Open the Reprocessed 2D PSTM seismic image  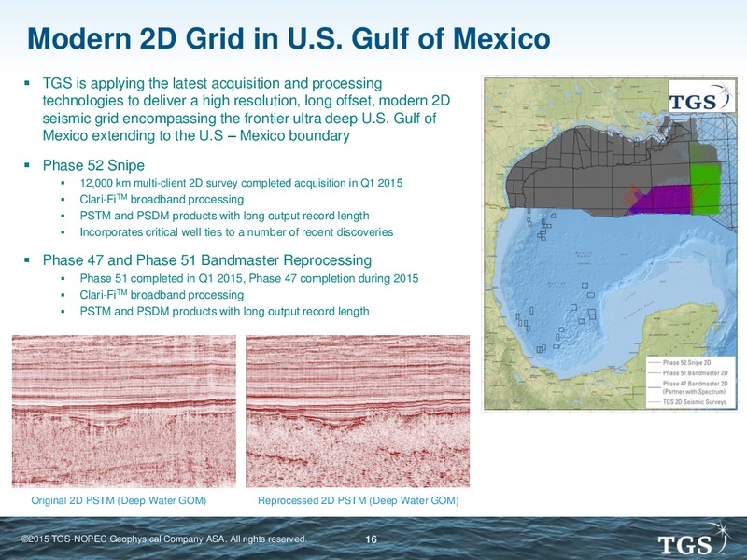[358, 412]
